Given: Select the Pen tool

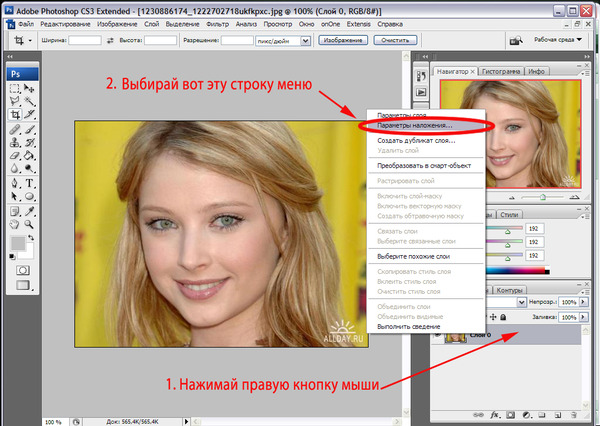Looking at the screenshot, I should (15, 183).
